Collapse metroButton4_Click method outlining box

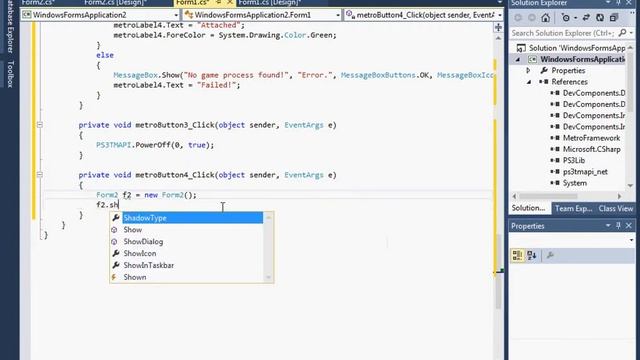pos(40,175)
